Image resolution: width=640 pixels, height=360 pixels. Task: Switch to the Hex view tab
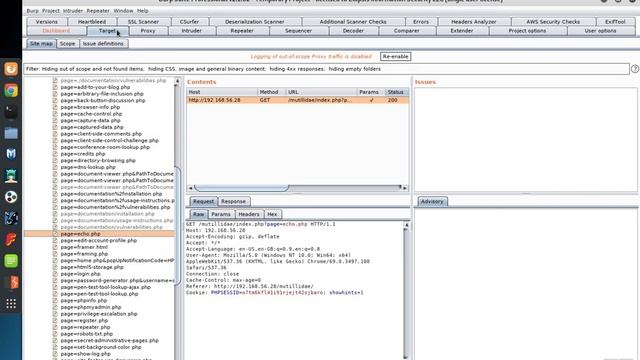[x=272, y=214]
